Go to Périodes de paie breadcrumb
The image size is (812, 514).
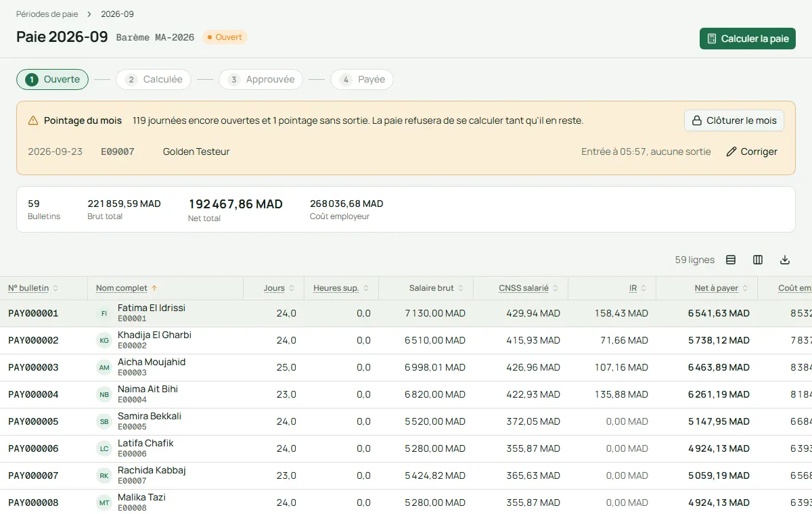(47, 14)
